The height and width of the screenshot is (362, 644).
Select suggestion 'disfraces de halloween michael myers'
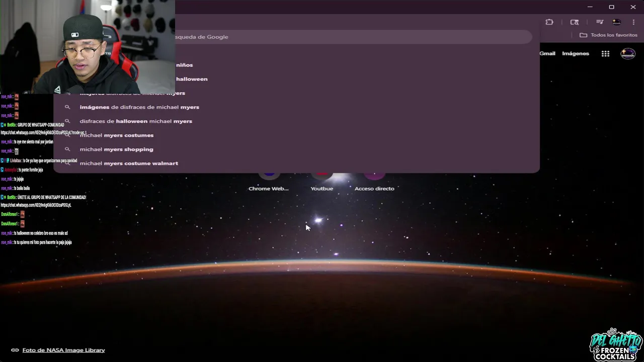click(x=296, y=121)
